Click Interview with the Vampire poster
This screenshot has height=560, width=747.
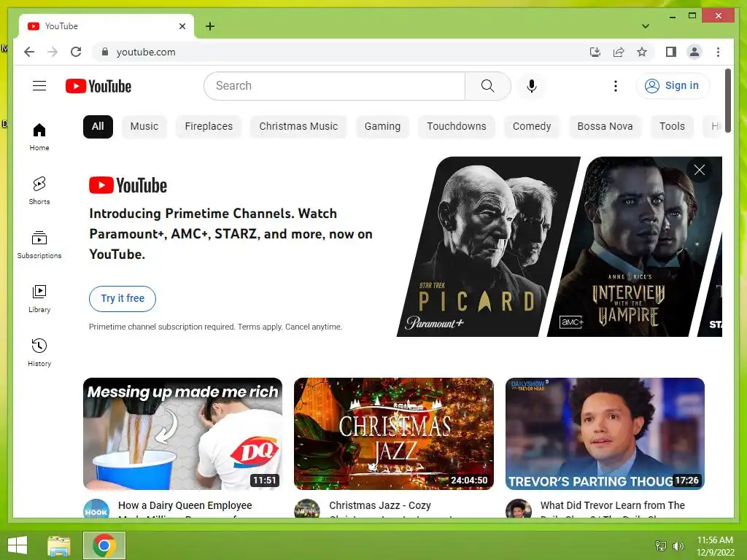coord(635,246)
